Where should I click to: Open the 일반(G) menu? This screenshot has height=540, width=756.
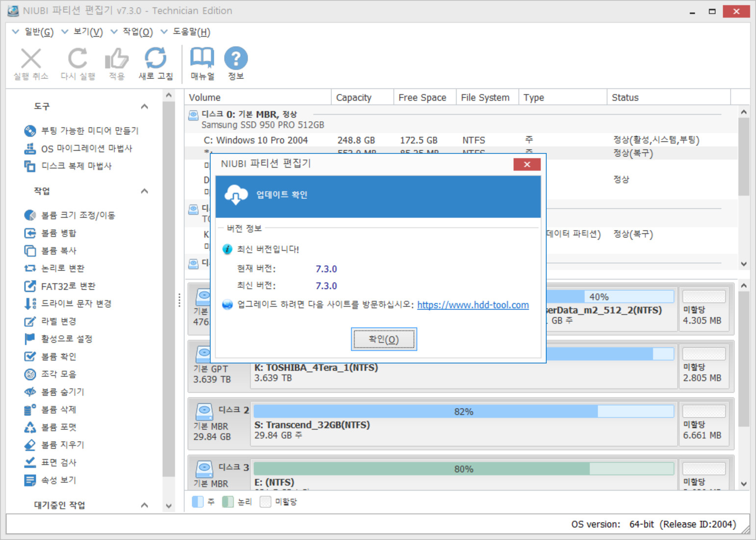point(33,32)
